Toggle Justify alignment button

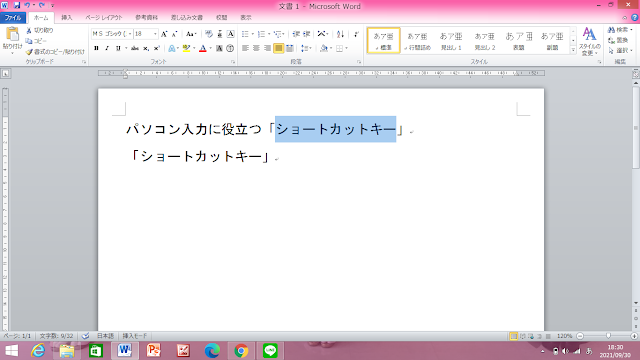[x=278, y=48]
